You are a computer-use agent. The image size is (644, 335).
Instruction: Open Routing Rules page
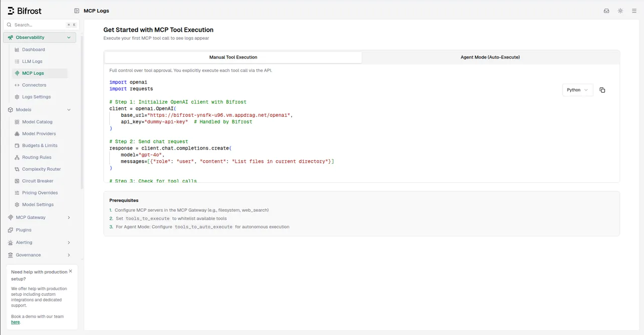[x=37, y=157]
